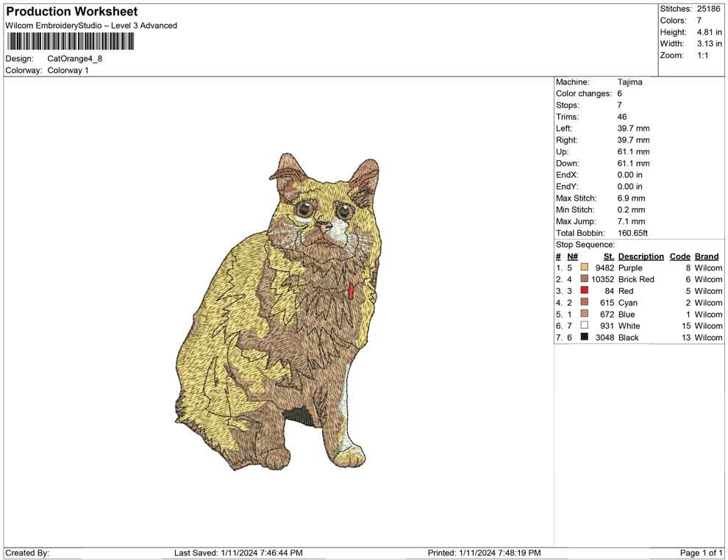Click the Machine value 'Tajima'
The image size is (728, 560).
(x=630, y=82)
